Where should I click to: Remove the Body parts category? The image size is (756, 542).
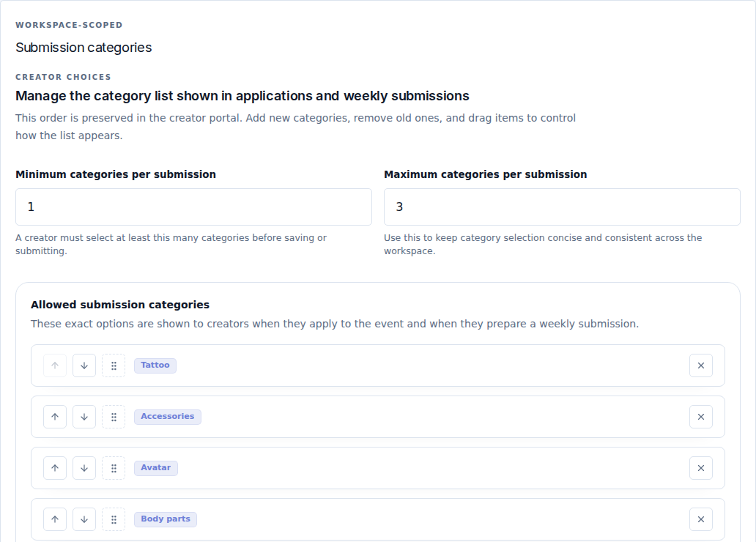point(701,519)
